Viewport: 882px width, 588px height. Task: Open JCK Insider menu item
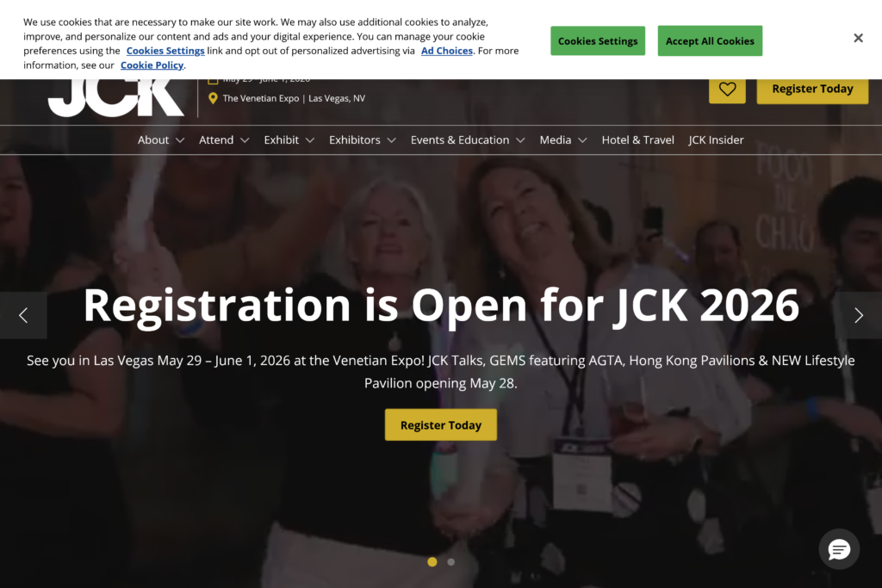(x=716, y=140)
